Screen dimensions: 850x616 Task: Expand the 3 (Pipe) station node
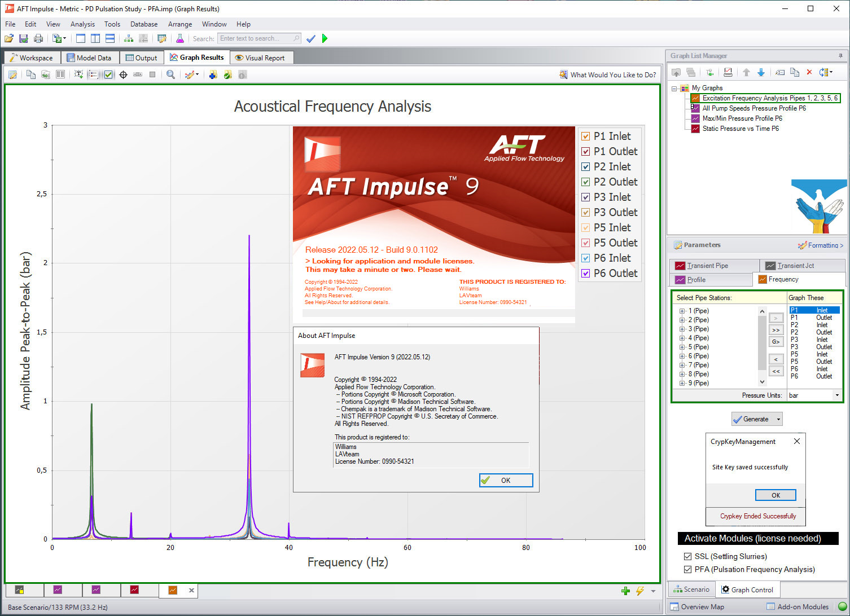(x=682, y=329)
